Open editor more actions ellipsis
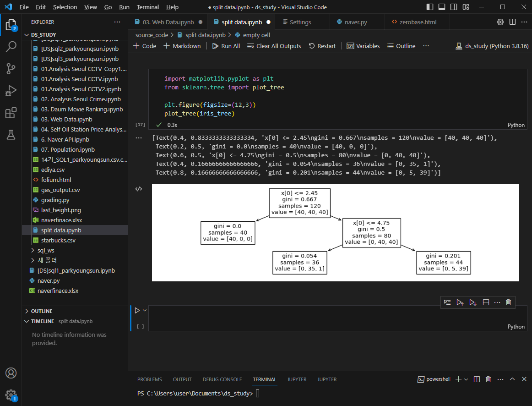This screenshot has width=532, height=406. click(x=525, y=22)
